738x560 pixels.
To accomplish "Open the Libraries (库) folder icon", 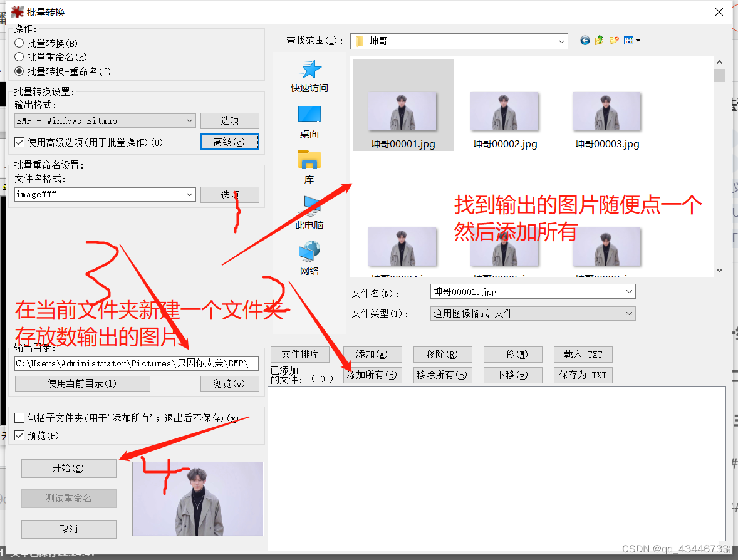I will pyautogui.click(x=309, y=160).
